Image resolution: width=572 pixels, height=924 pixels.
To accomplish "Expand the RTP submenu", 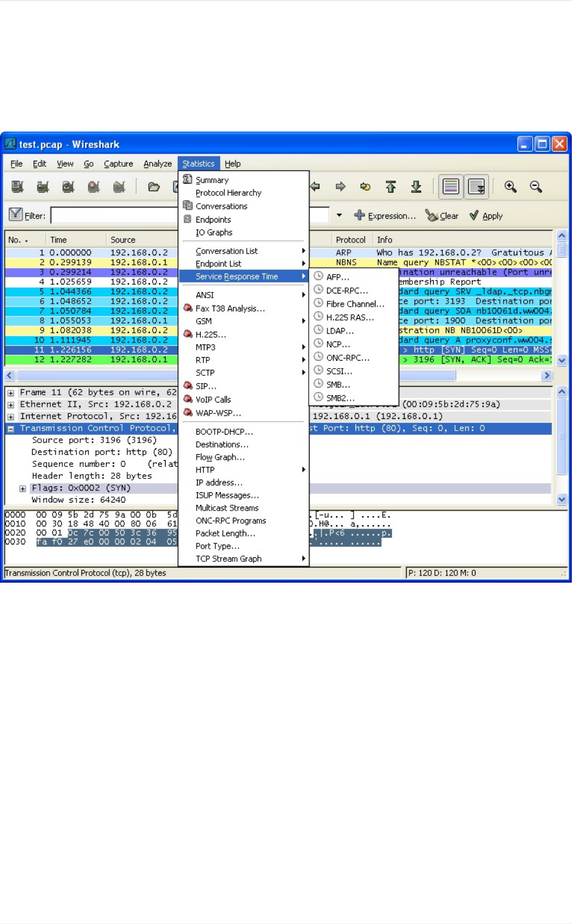I will pos(244,360).
